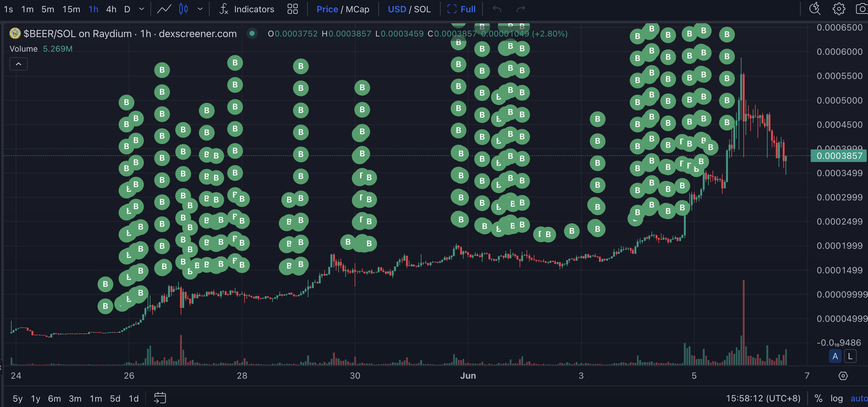Collapse the indicator legend arrow
Viewport: 868px width, 407px height.
pyautogui.click(x=19, y=64)
